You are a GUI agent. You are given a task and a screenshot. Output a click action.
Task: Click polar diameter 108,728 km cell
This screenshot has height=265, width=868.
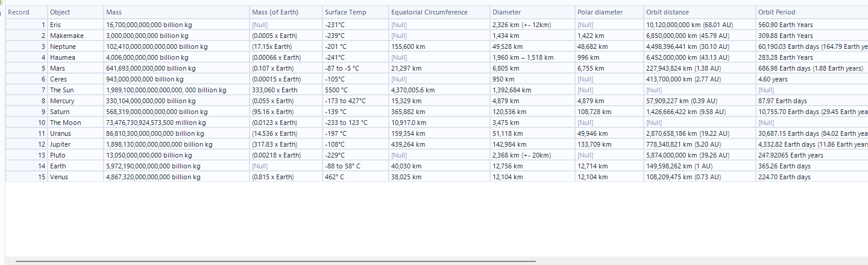click(x=609, y=112)
